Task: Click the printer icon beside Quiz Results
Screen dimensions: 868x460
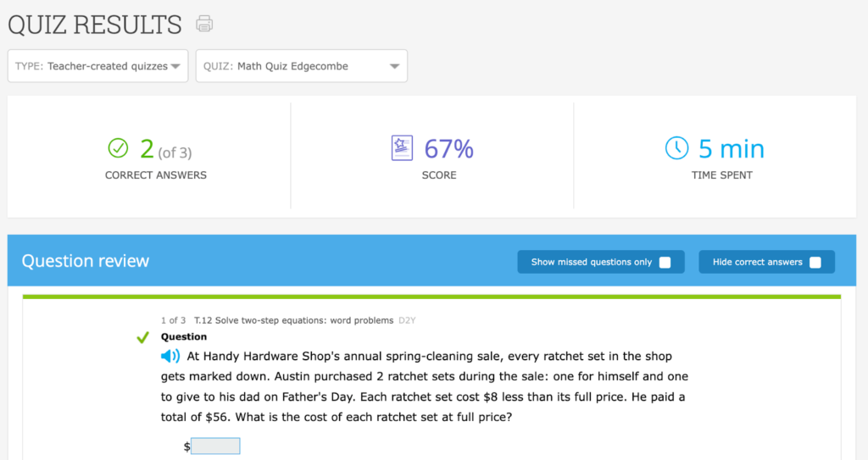Action: click(x=204, y=24)
